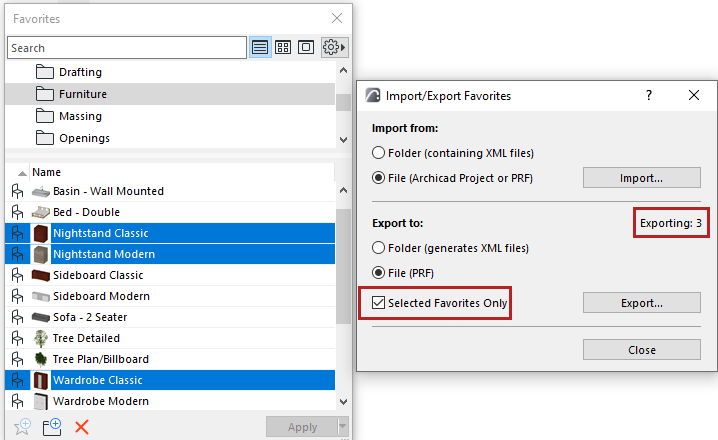Image resolution: width=718 pixels, height=440 pixels.
Task: Click the Sofa - 2 Seater thumbnail icon
Action: point(41,317)
